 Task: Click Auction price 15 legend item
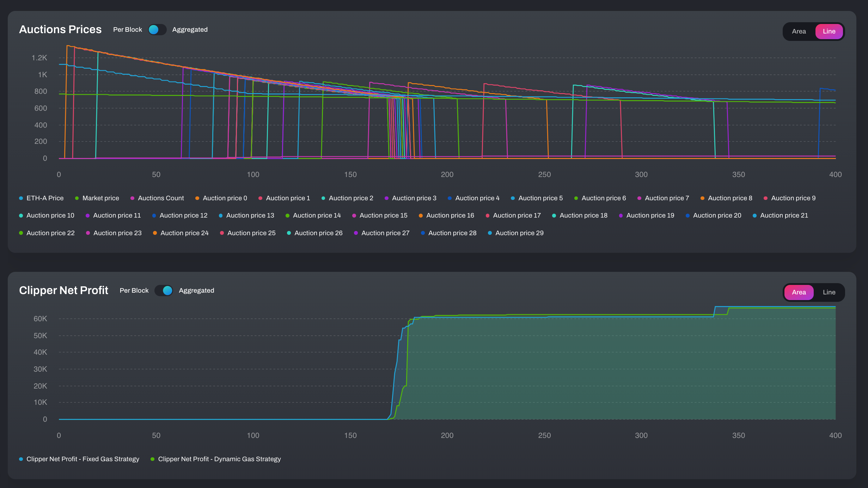click(383, 215)
